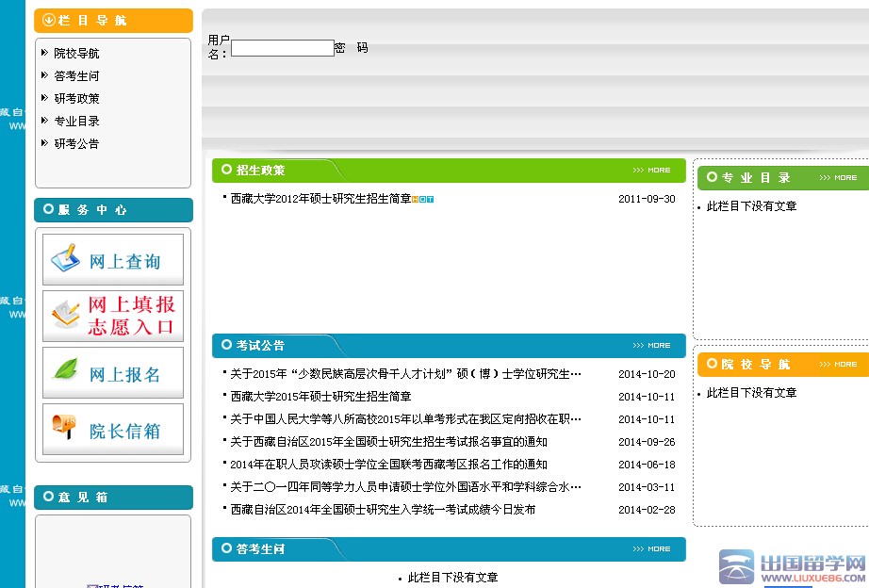Click the 网上报名 online registration leaf icon
The image size is (869, 588).
(66, 370)
